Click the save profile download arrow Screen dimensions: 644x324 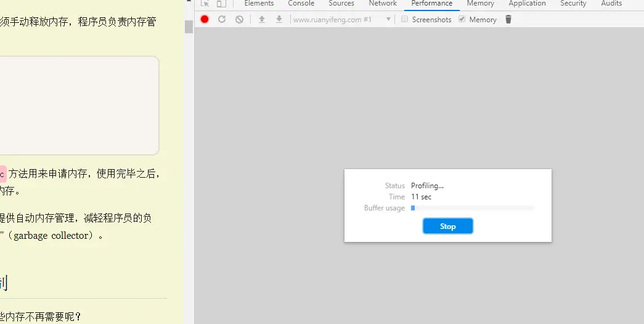[279, 19]
